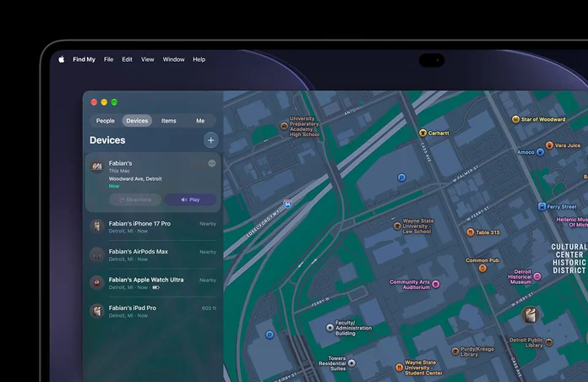Screen dimensions: 588x382
Task: Add a new device with plus button
Action: pyautogui.click(x=210, y=140)
